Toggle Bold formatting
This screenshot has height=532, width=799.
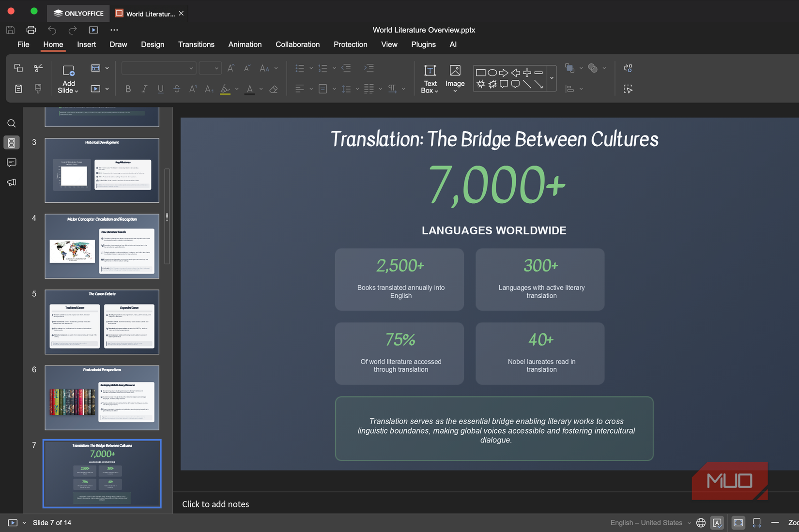(x=128, y=89)
